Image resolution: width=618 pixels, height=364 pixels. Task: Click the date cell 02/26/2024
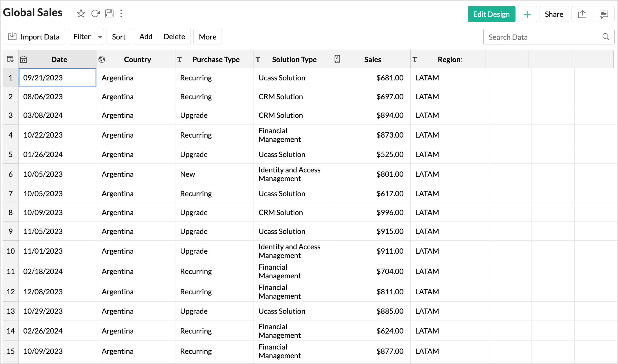tap(58, 331)
